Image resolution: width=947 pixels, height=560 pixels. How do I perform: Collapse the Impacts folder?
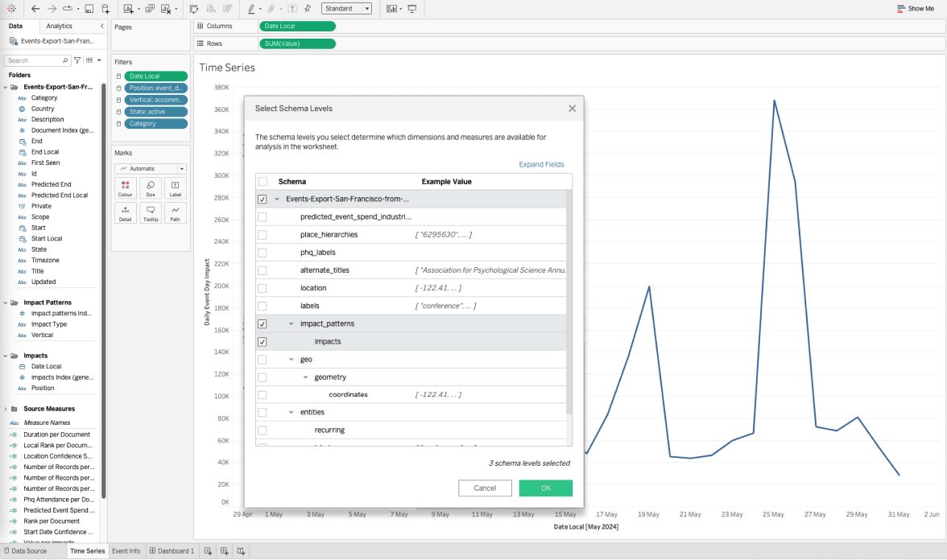click(x=6, y=356)
